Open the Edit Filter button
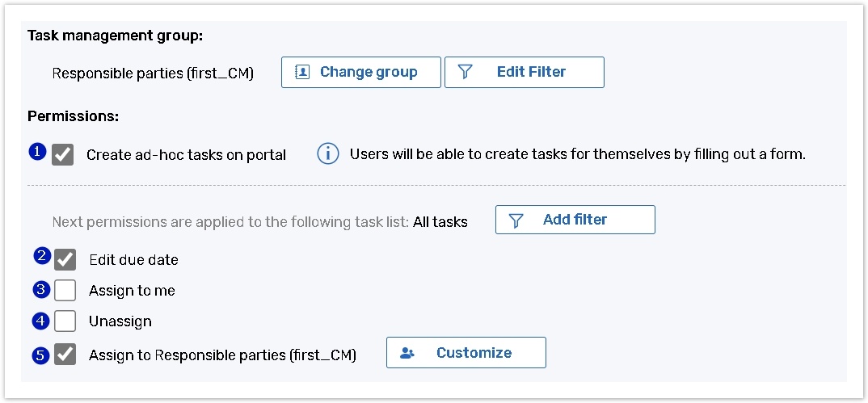868x403 pixels. (x=524, y=72)
